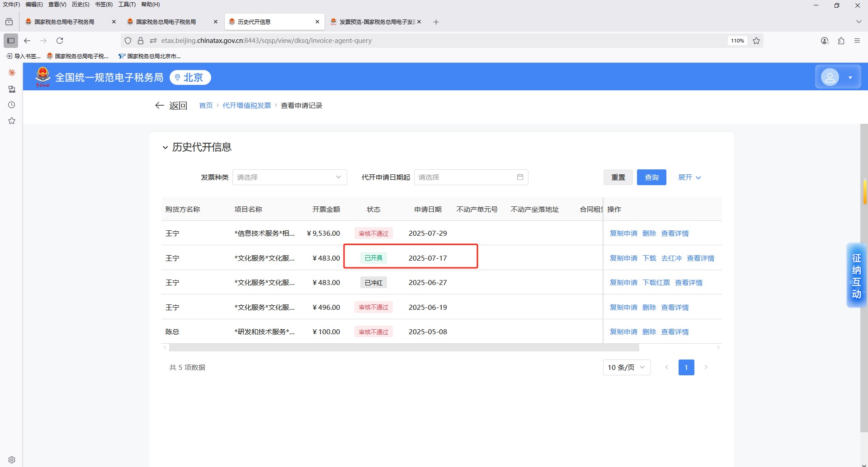This screenshot has width=868, height=467.
Task: Bookmark this page with the star icon
Action: coord(756,41)
